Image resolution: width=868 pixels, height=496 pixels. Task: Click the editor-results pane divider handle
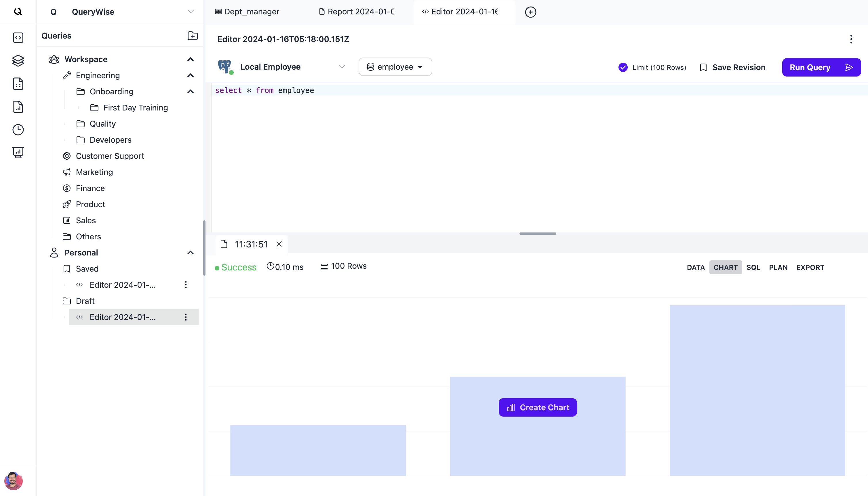538,234
